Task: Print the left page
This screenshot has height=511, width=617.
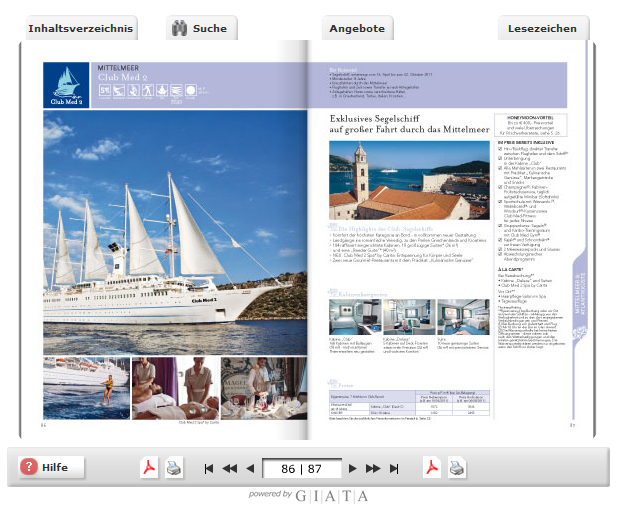Action: click(x=174, y=467)
